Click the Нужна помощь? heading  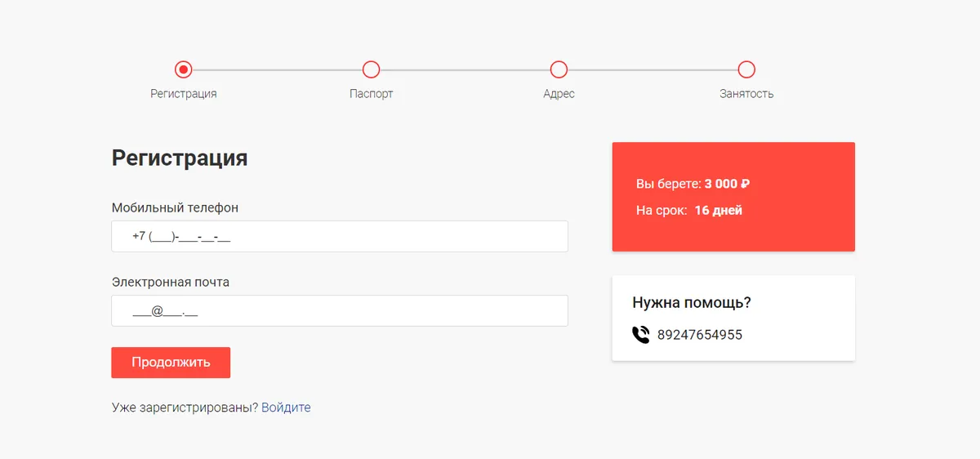tap(692, 303)
